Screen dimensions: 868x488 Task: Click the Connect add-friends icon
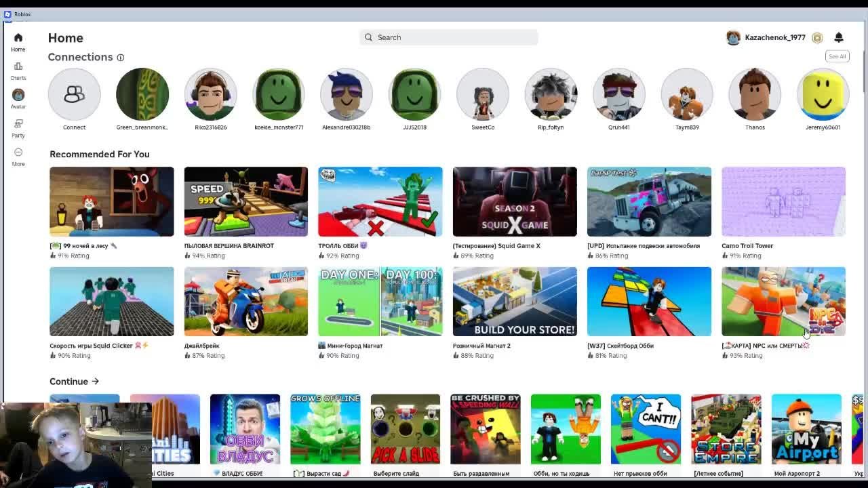(x=75, y=94)
